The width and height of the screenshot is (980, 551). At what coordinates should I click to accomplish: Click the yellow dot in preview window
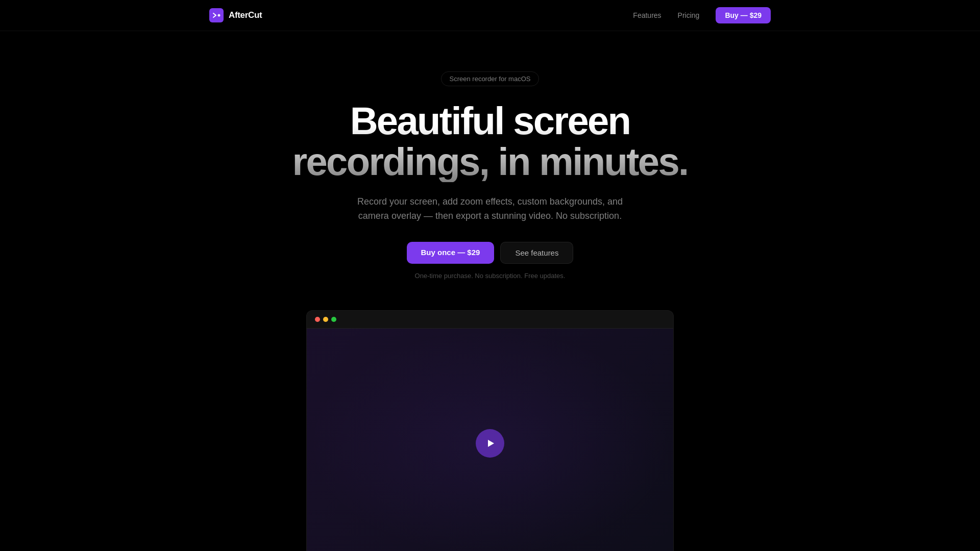click(x=326, y=319)
